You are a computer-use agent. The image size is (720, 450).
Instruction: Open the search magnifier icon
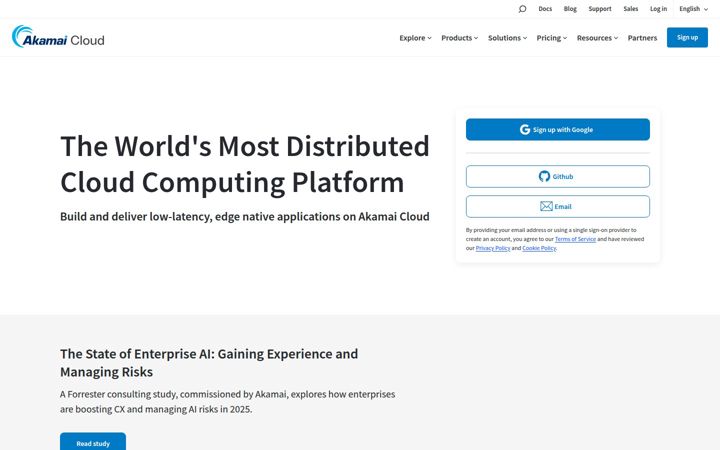click(522, 9)
